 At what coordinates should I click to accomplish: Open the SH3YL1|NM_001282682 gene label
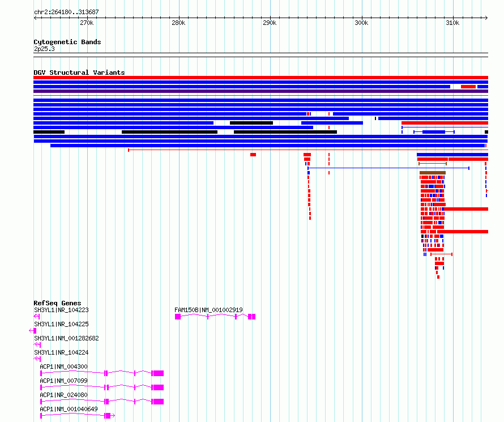coord(66,338)
